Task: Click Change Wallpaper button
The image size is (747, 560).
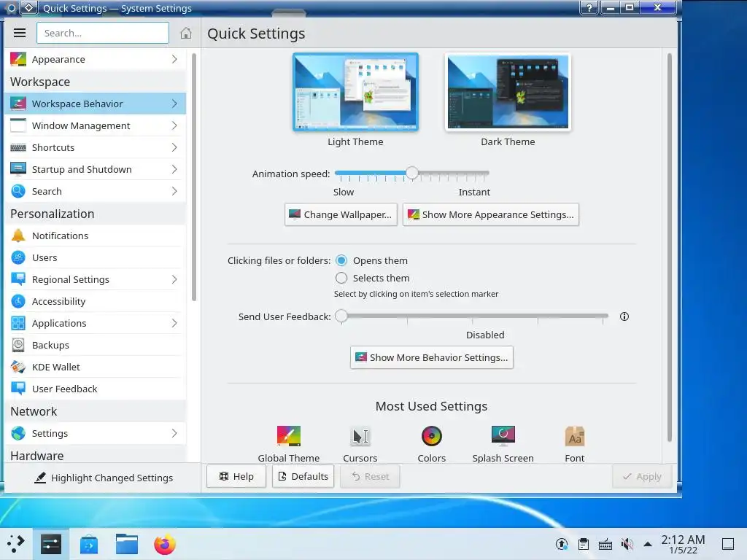Action: tap(341, 215)
